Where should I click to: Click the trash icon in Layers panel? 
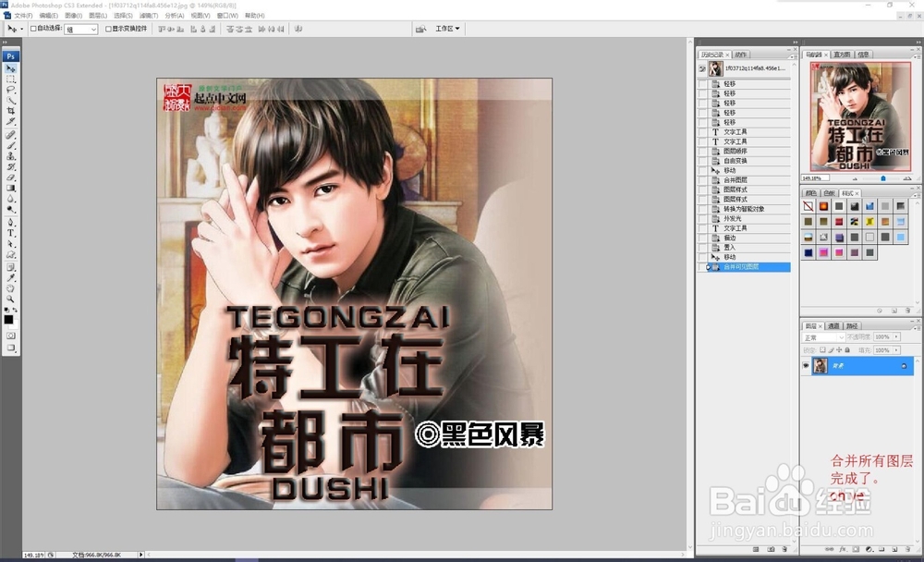(907, 549)
